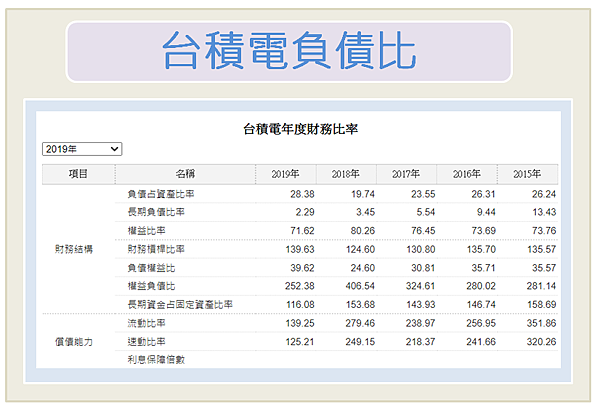Click the 124.60 leverage value
Viewport: 600px width, 409px height.
click(360, 249)
